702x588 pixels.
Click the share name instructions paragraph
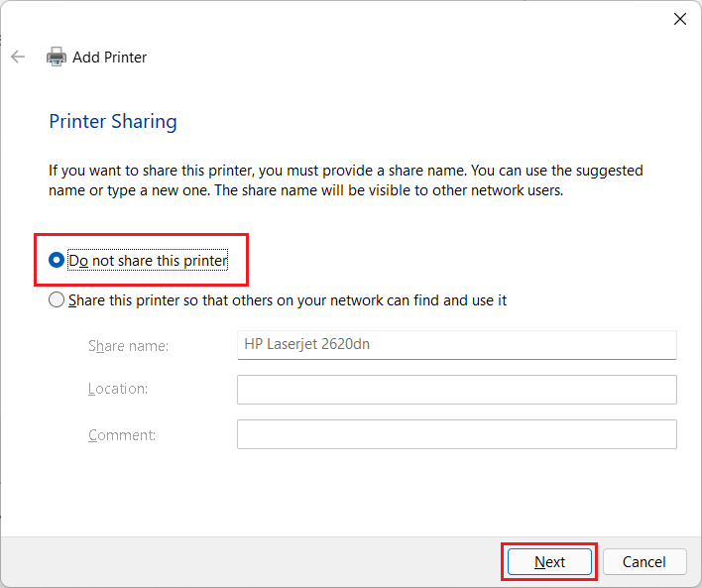pyautogui.click(x=346, y=180)
